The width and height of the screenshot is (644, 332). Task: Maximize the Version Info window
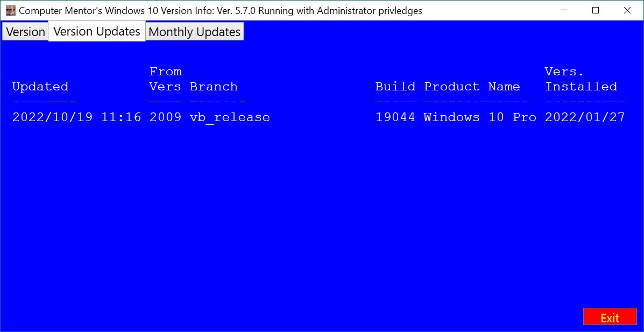(595, 11)
